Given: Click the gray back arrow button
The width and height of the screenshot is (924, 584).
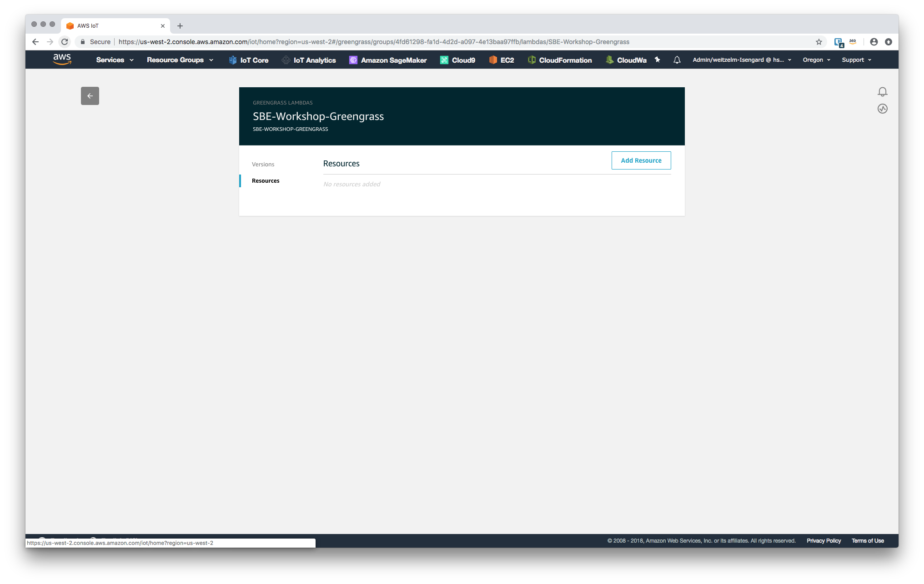Looking at the screenshot, I should pos(90,96).
